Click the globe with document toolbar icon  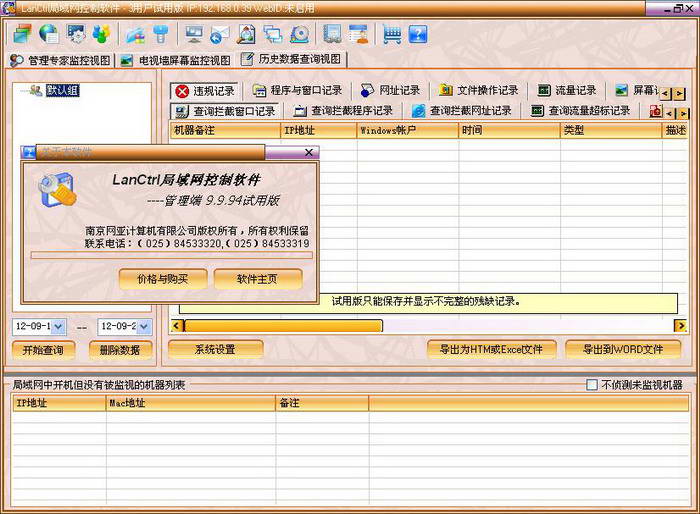48,33
